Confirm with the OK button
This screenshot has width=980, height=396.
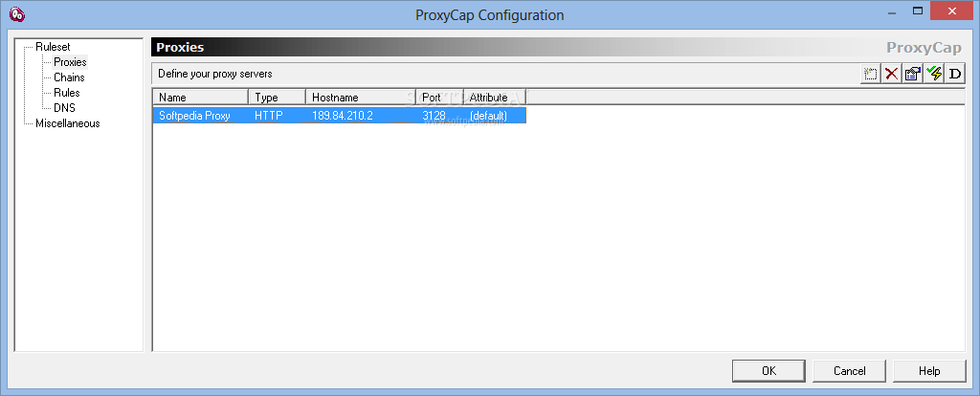768,370
